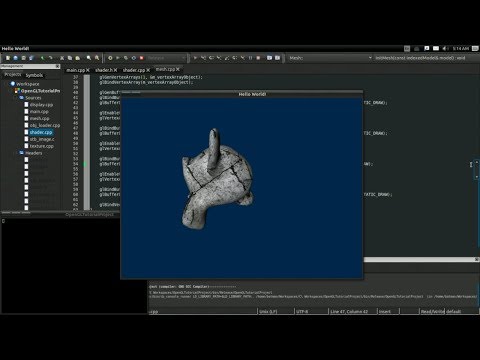Stop the debugger
The height and width of the screenshot is (360, 480).
[x=258, y=58]
